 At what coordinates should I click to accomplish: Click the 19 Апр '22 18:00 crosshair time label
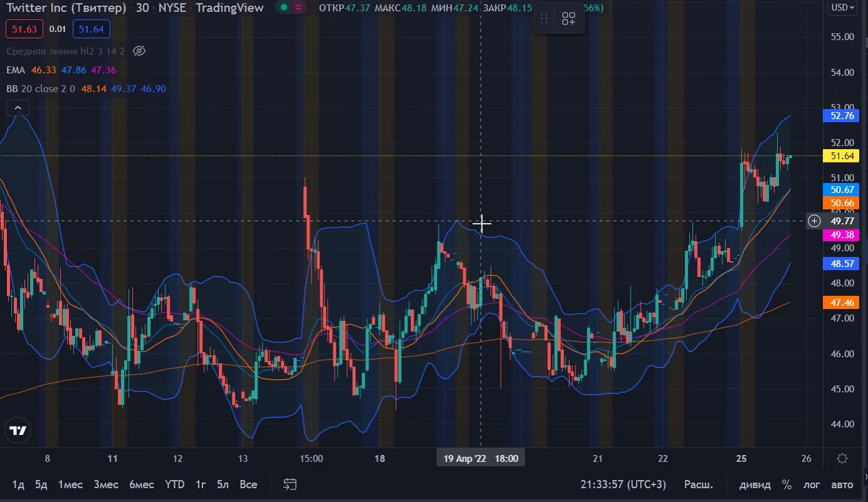(x=481, y=458)
